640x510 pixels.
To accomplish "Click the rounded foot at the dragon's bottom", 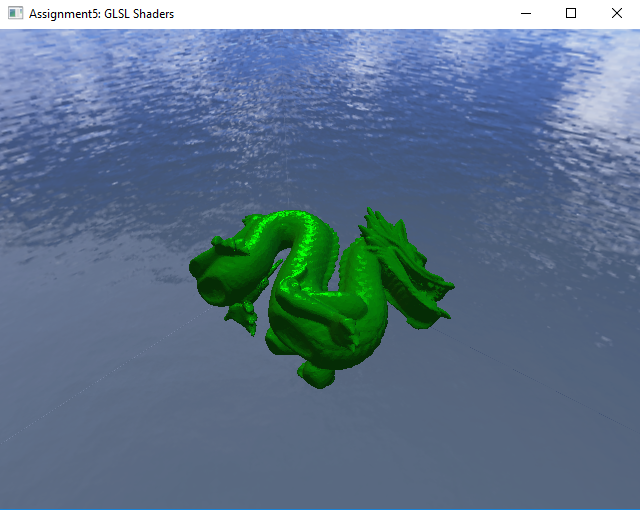I will (318, 376).
